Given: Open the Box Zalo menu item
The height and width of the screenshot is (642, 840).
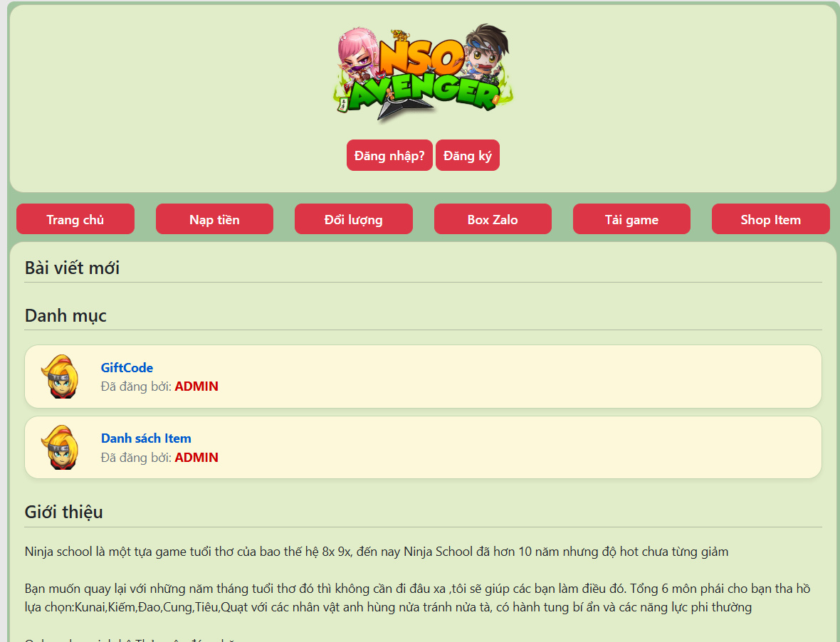Looking at the screenshot, I should tap(493, 219).
